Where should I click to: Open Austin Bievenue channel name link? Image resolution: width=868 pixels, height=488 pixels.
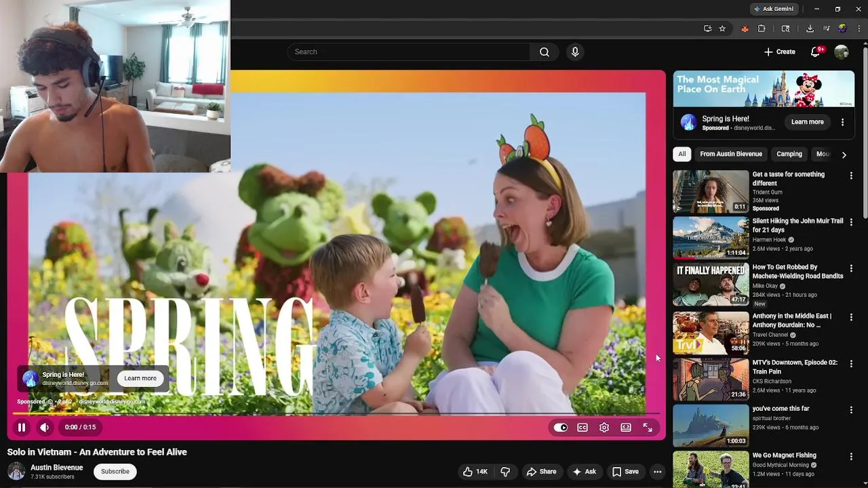[57, 468]
